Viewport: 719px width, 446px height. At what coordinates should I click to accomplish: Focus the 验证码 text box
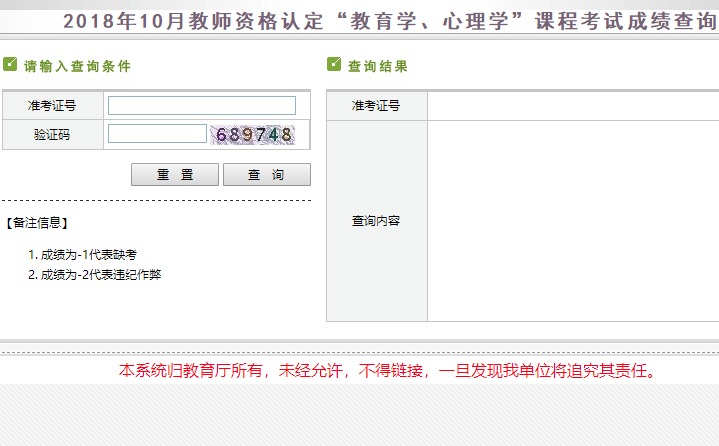coord(157,134)
